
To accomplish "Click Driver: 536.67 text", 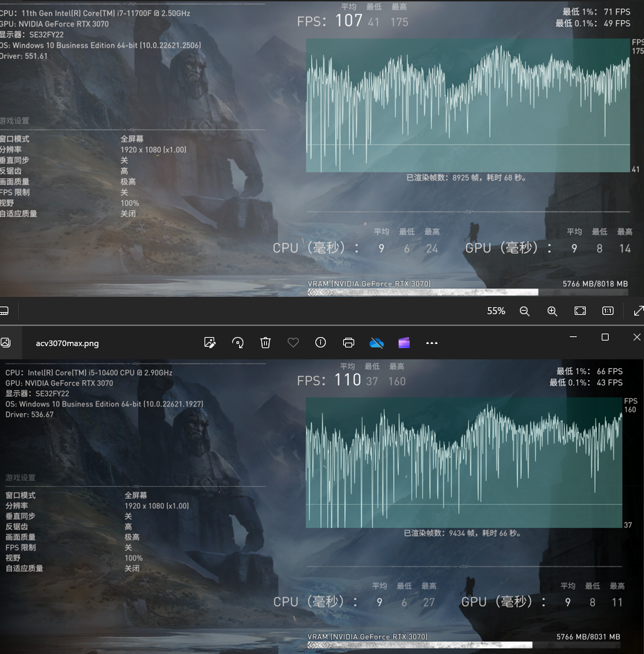I will (x=29, y=415).
